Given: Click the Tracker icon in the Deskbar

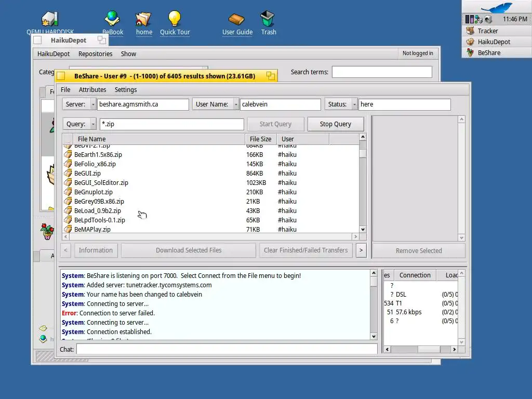Looking at the screenshot, I should pos(470,31).
